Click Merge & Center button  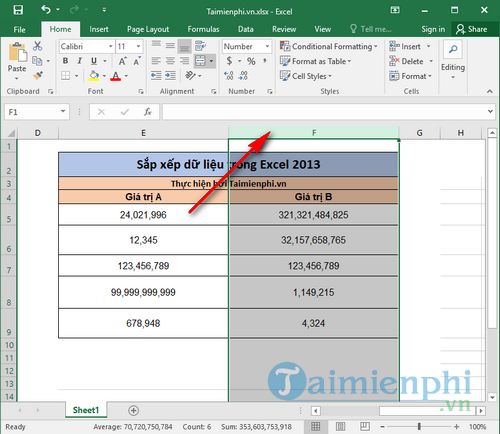[200, 61]
